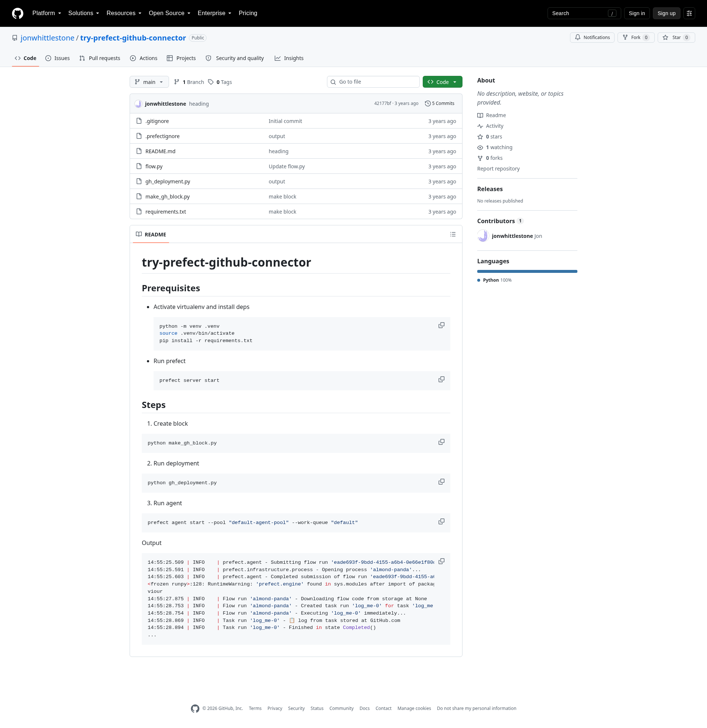Open the 'Update flow.py' commit message
Viewport: 707px width, 728px height.
tap(286, 166)
